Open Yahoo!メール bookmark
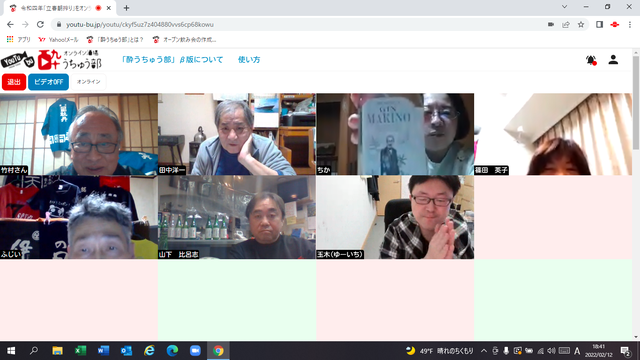The height and width of the screenshot is (360, 640). pos(58,40)
